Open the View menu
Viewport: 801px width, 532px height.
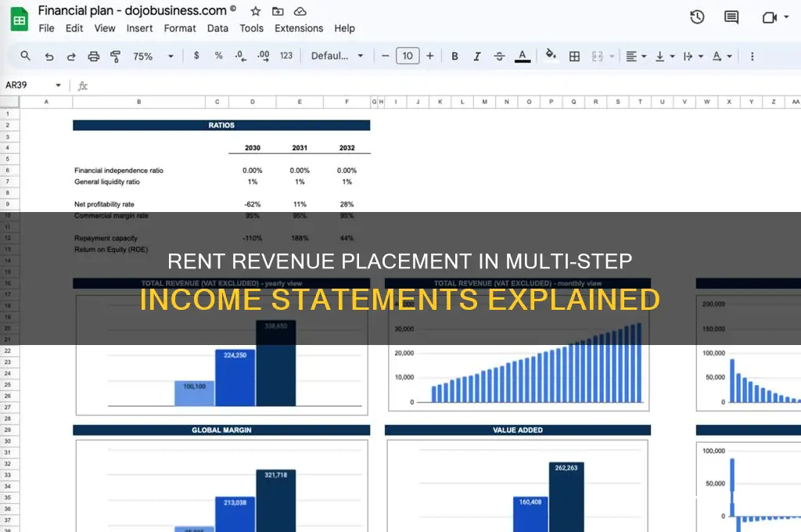105,29
